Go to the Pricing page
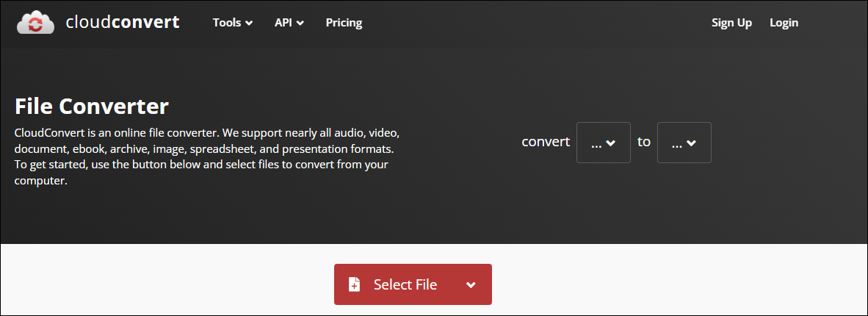This screenshot has width=868, height=316. (344, 23)
